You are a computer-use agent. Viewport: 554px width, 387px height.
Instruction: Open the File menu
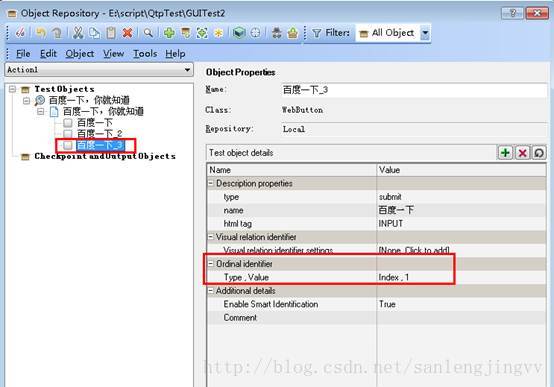point(23,54)
